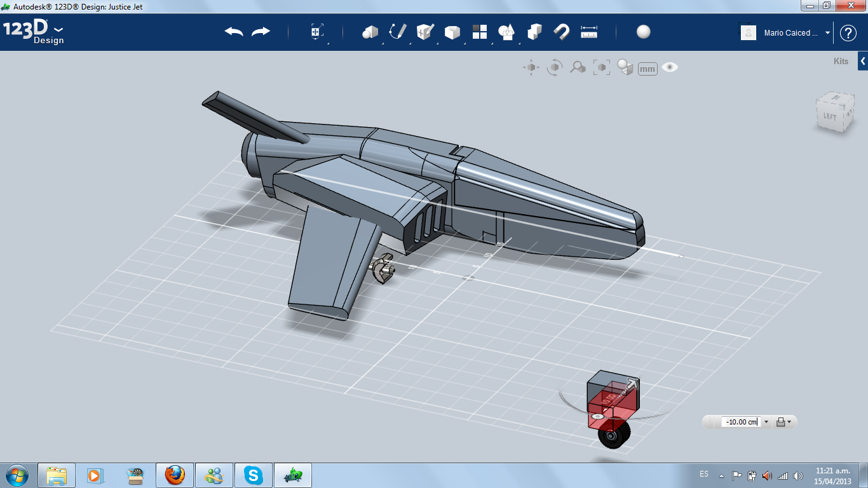Open Windows Live Messenger from the taskbar

(x=214, y=475)
